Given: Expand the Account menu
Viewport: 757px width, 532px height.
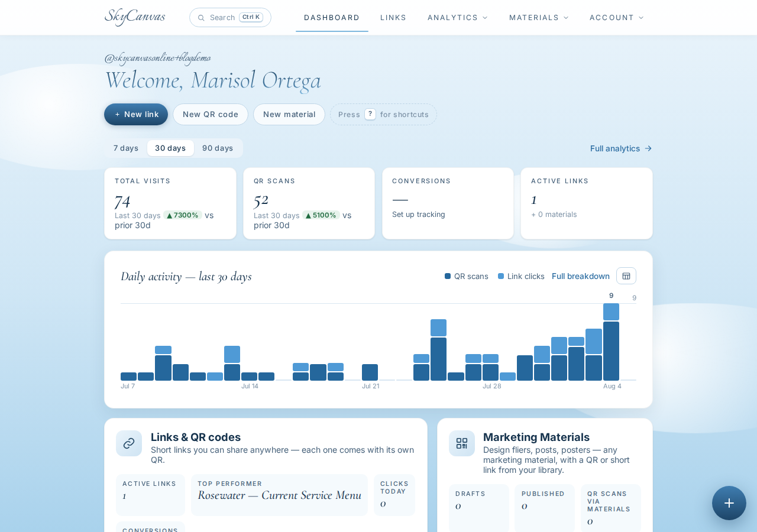Looking at the screenshot, I should point(617,18).
